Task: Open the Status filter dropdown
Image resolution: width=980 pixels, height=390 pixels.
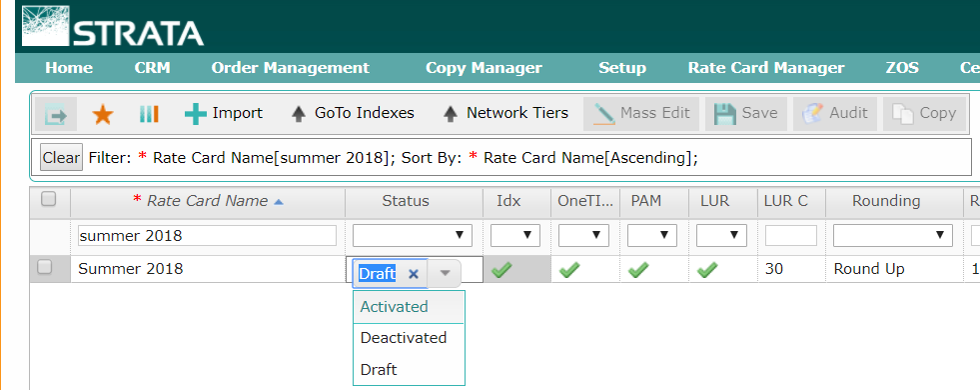Action: click(413, 236)
